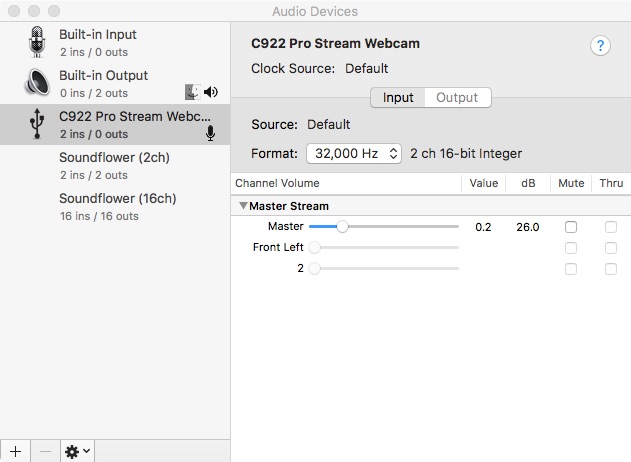Open the Format sample rate dropdown
The width and height of the screenshot is (631, 462).
coord(353,154)
